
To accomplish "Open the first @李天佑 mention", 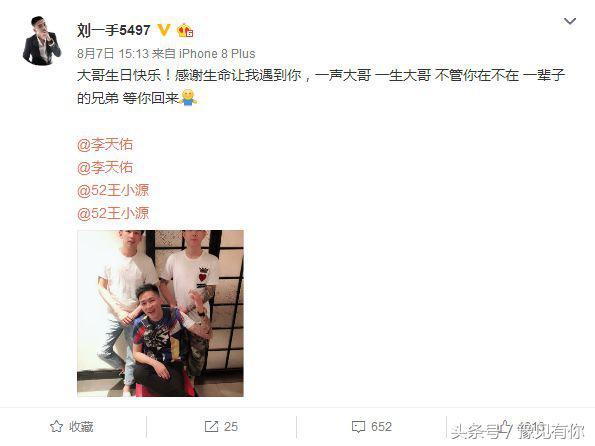I will pyautogui.click(x=105, y=145).
